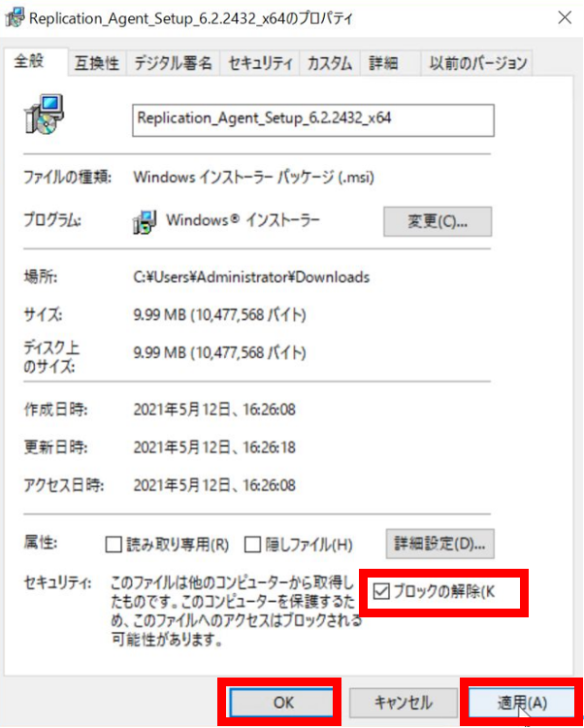Switch to the 互換性 tab
The width and height of the screenshot is (584, 728).
[97, 63]
